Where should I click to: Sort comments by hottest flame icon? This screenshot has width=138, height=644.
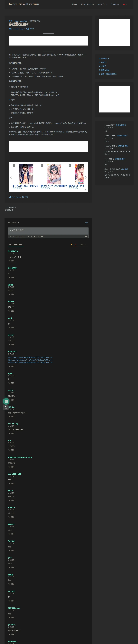tap(76, 245)
